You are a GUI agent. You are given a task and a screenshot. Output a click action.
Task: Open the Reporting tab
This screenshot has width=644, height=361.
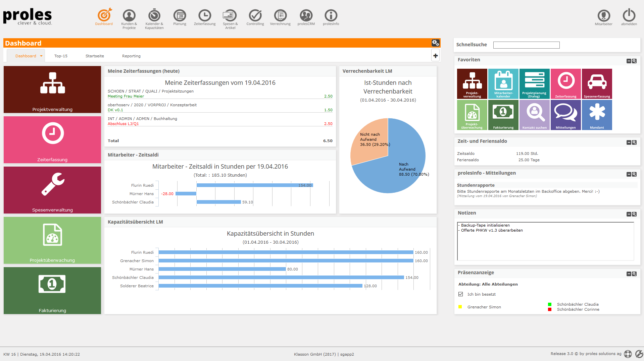(x=131, y=56)
